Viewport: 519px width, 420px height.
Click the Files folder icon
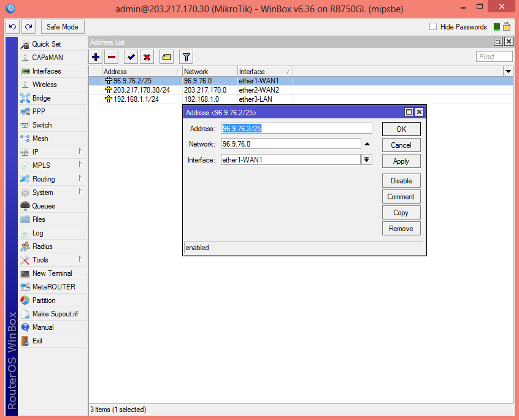pos(25,220)
